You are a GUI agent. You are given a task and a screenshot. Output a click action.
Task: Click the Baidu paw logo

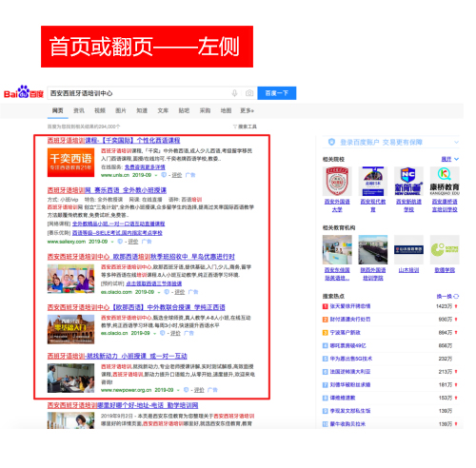coord(24,92)
